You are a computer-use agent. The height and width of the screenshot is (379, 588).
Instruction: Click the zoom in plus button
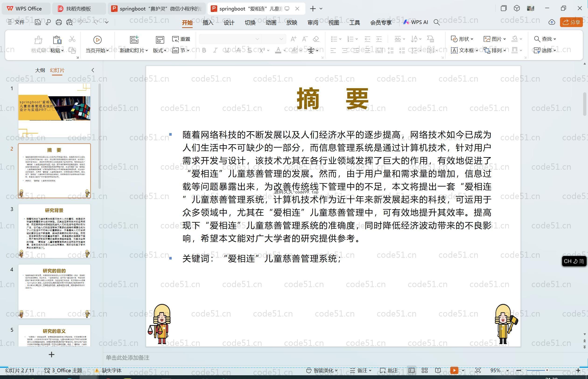[x=578, y=370]
